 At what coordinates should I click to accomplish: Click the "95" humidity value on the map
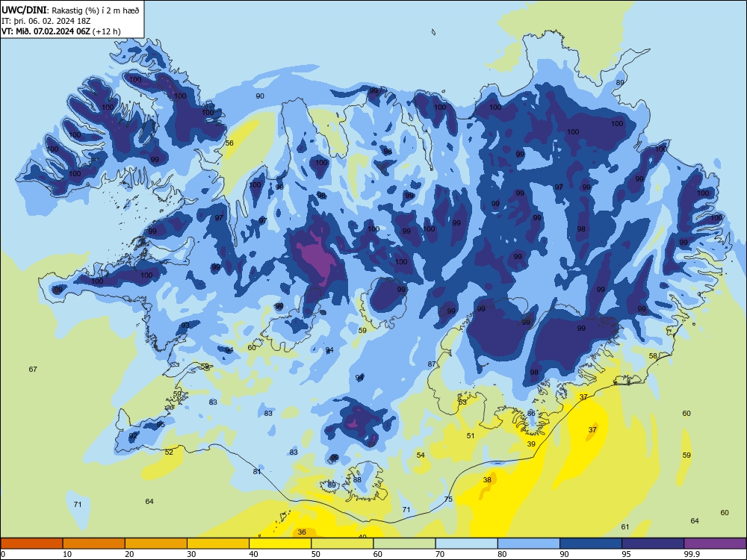(x=161, y=424)
